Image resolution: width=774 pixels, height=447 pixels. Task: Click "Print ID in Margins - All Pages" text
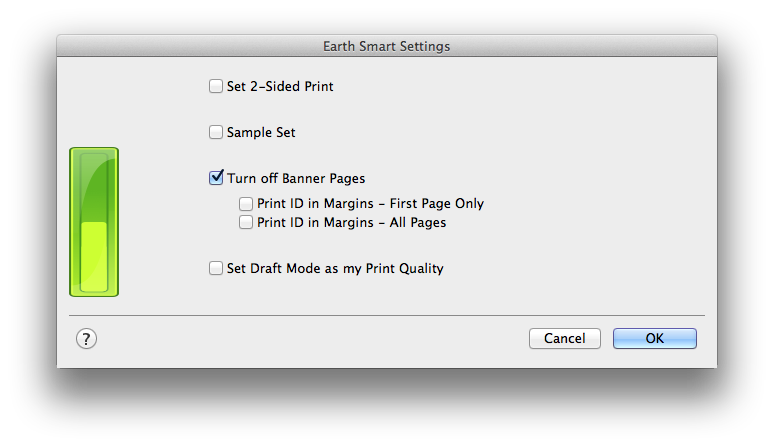[x=351, y=223]
